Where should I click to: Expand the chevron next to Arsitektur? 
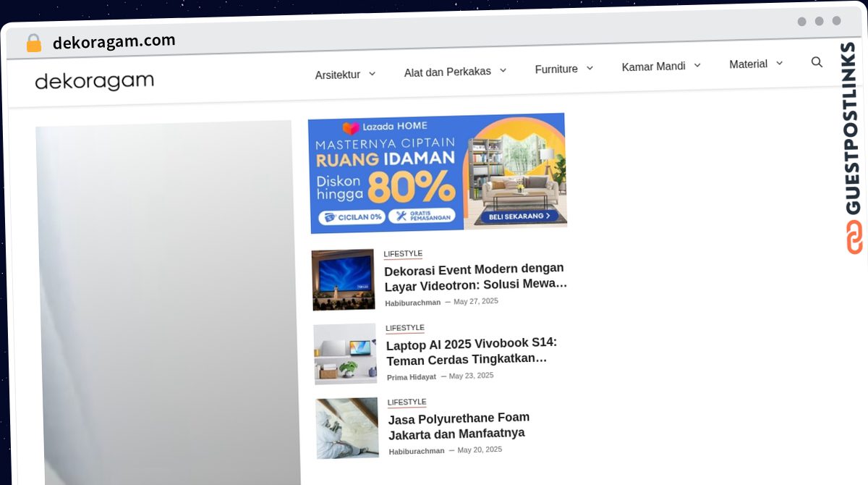click(372, 74)
